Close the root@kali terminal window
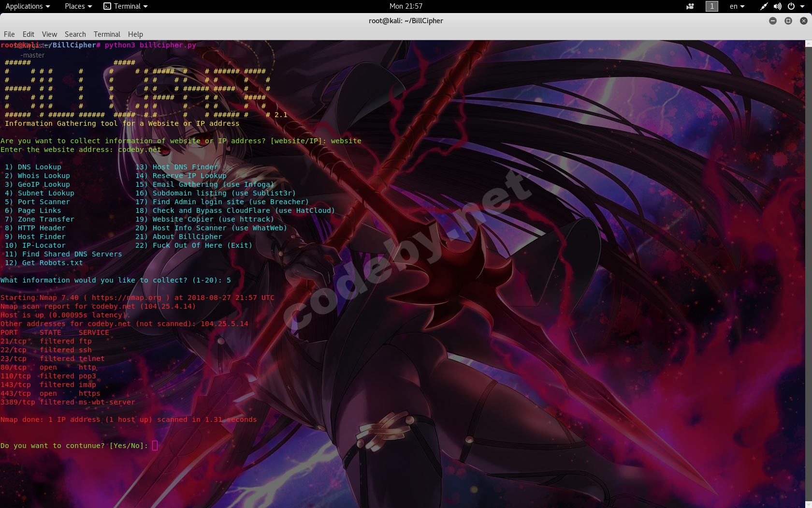This screenshot has height=508, width=812. [x=804, y=21]
